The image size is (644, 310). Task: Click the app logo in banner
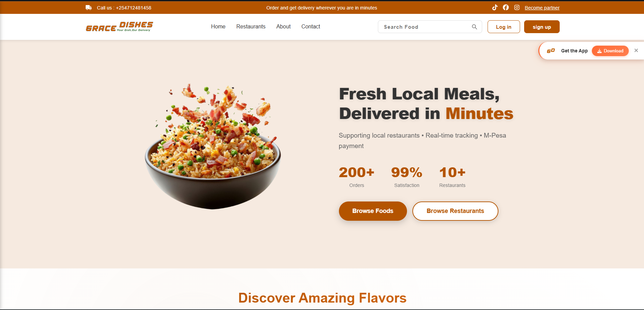pos(551,51)
